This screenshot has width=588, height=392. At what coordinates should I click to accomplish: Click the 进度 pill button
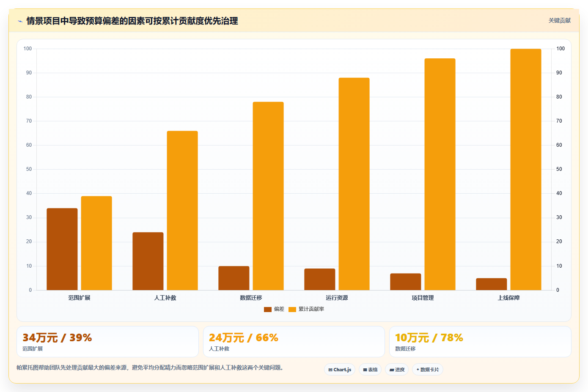(x=397, y=370)
